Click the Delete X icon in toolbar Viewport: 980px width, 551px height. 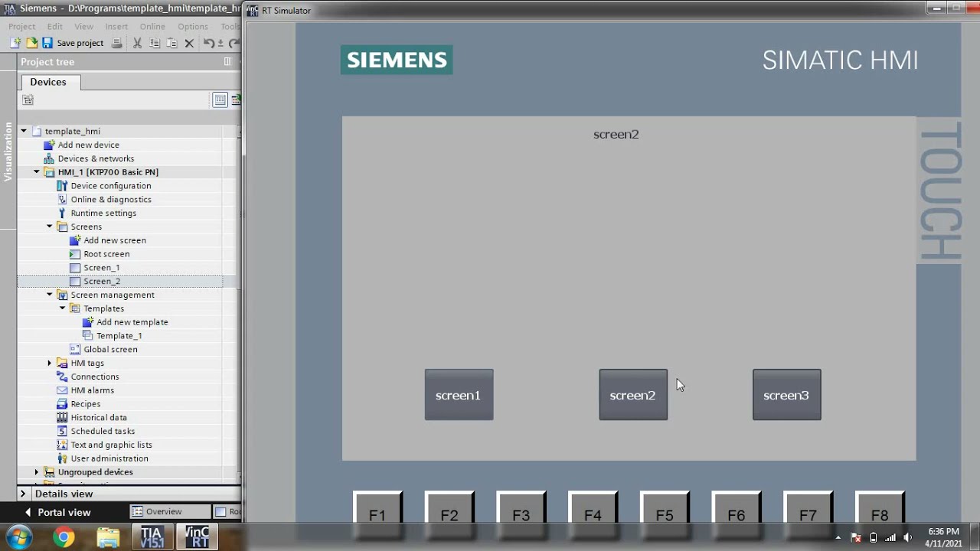(189, 43)
